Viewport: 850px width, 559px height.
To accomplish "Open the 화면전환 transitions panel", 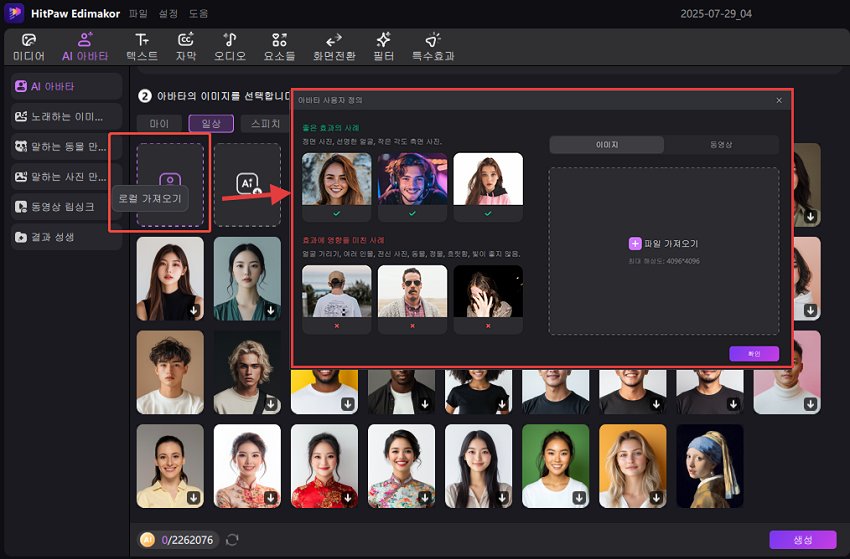I will coord(334,47).
